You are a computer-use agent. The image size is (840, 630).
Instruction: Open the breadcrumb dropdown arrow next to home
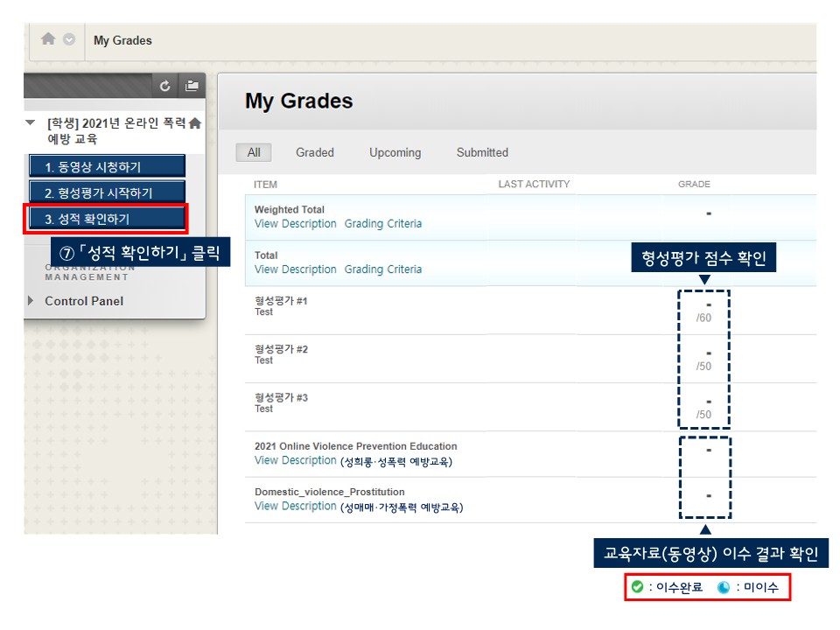click(x=68, y=39)
